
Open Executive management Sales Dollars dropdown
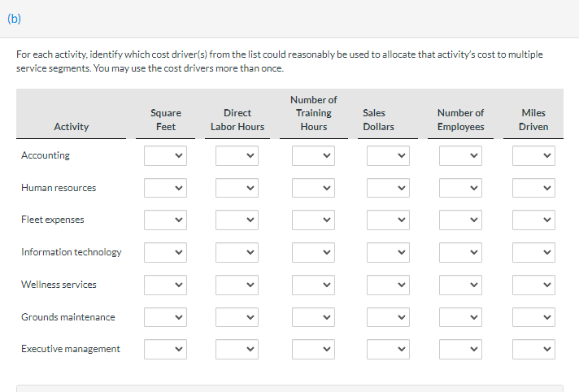click(387, 349)
